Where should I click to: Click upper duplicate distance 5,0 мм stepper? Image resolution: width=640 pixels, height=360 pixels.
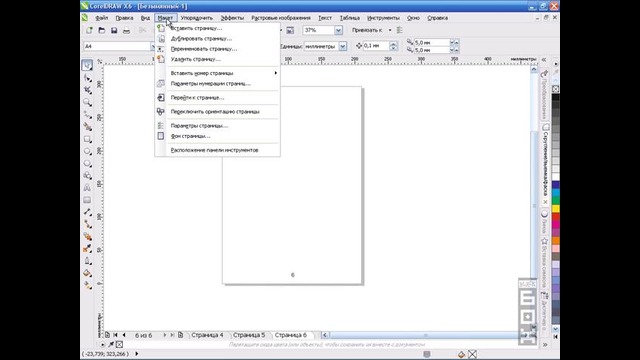tap(454, 42)
